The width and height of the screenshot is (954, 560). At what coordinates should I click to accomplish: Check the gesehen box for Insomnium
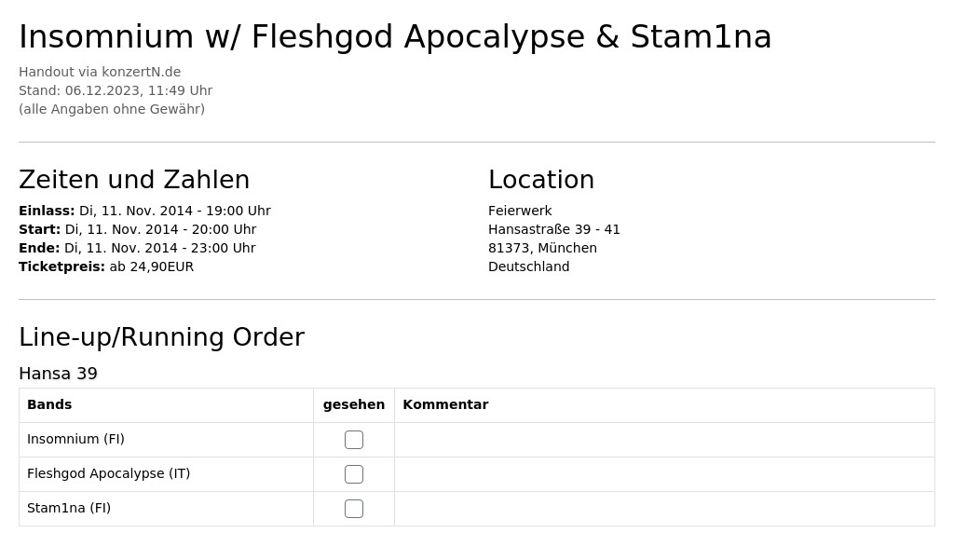[353, 440]
